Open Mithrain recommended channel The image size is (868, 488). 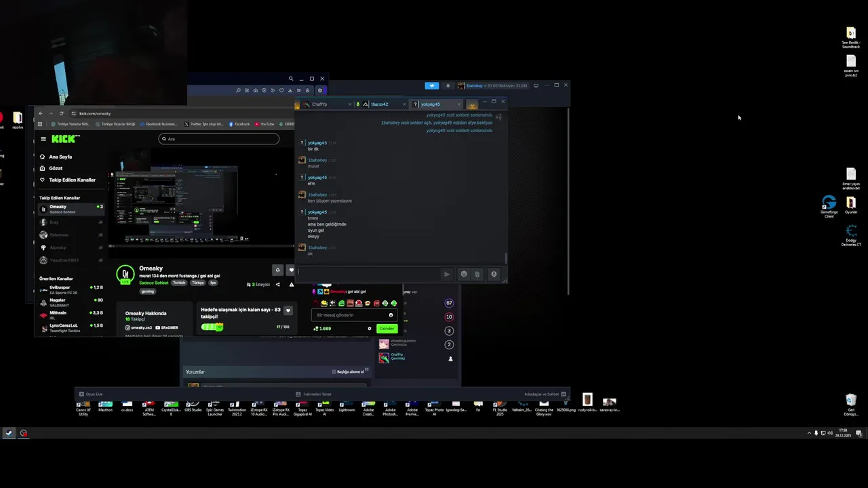pos(71,314)
